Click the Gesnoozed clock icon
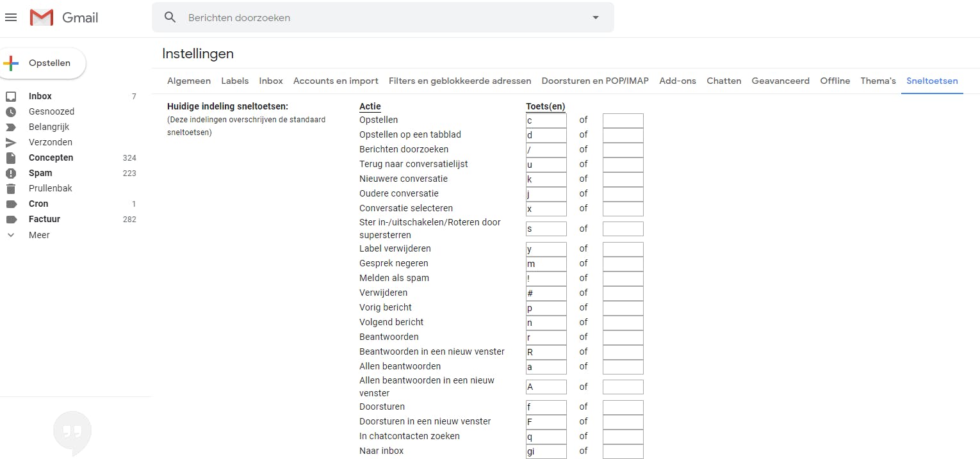Image resolution: width=980 pixels, height=459 pixels. coord(11,111)
